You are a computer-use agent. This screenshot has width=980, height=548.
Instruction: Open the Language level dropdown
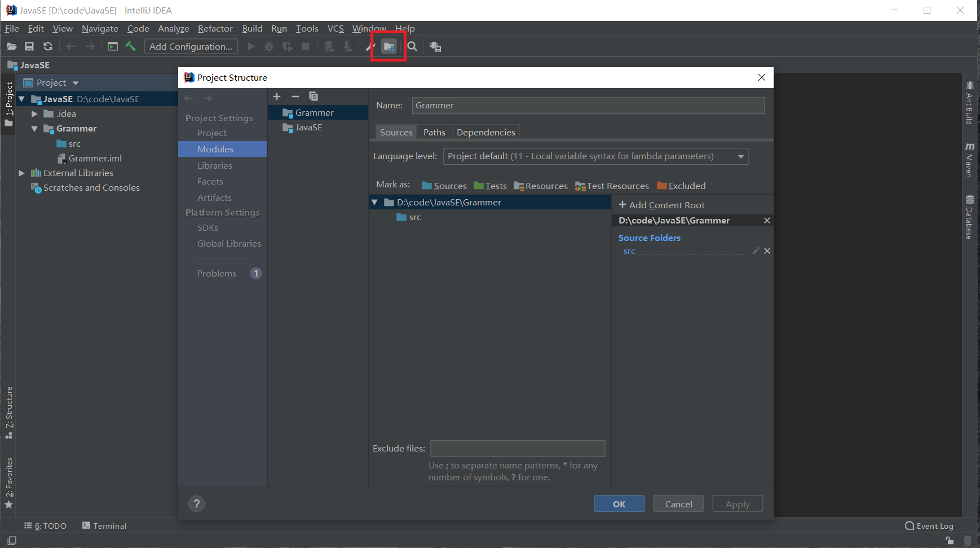click(596, 156)
